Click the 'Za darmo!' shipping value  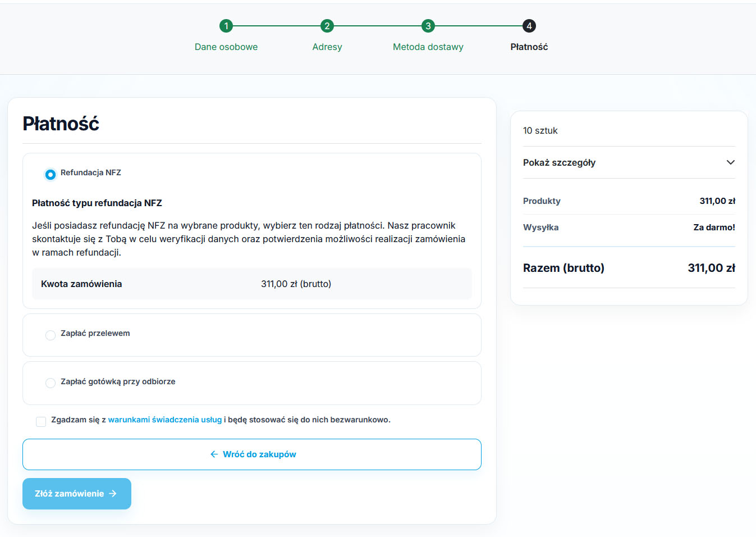[714, 227]
